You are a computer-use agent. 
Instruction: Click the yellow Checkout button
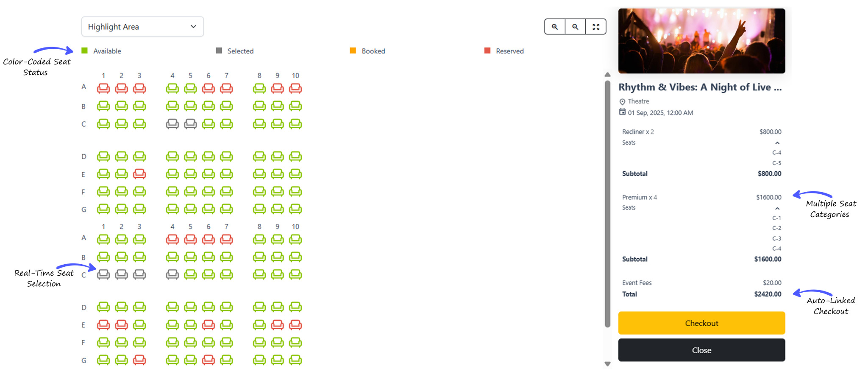[701, 323]
